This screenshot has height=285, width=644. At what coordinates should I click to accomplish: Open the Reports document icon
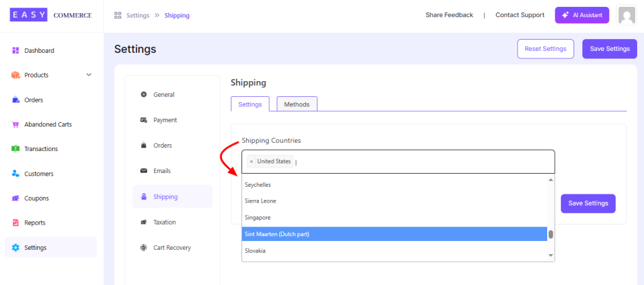click(x=16, y=223)
